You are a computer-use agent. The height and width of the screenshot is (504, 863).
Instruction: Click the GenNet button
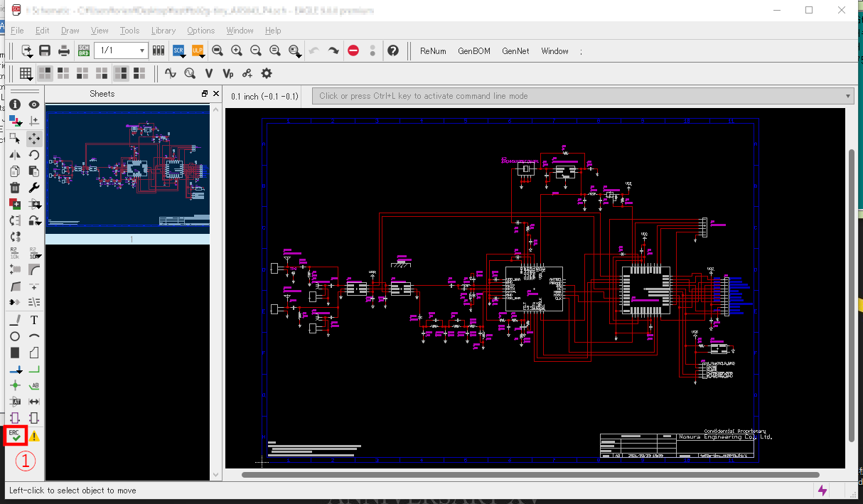(x=515, y=50)
